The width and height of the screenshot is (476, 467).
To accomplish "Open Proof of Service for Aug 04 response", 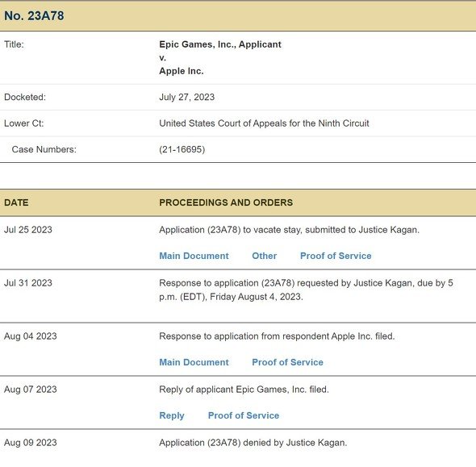I will click(287, 362).
